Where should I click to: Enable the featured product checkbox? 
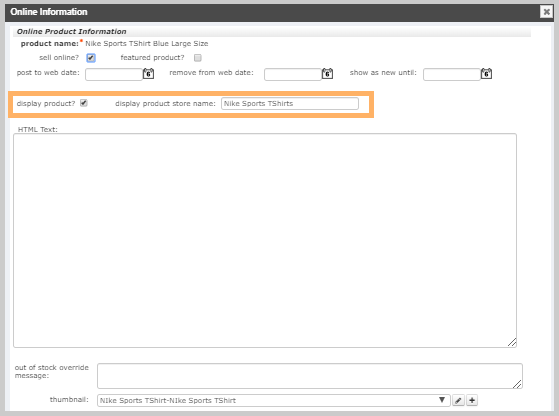click(198, 58)
